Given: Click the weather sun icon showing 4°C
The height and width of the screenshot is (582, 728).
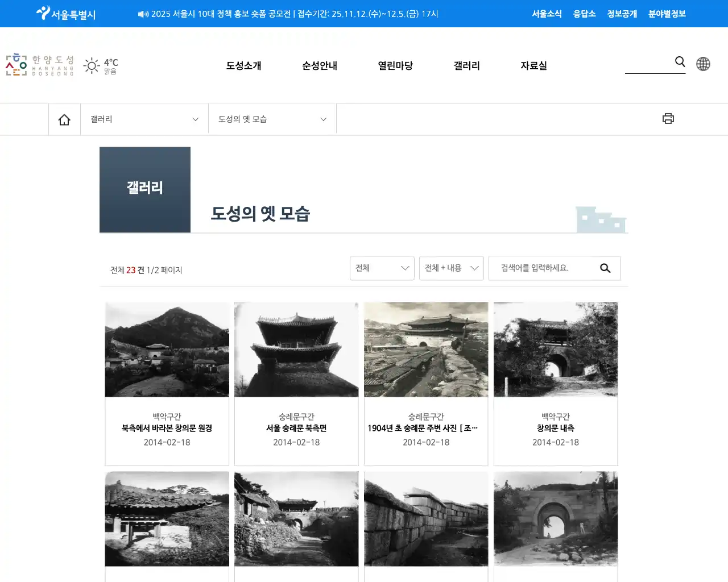Looking at the screenshot, I should [x=91, y=65].
